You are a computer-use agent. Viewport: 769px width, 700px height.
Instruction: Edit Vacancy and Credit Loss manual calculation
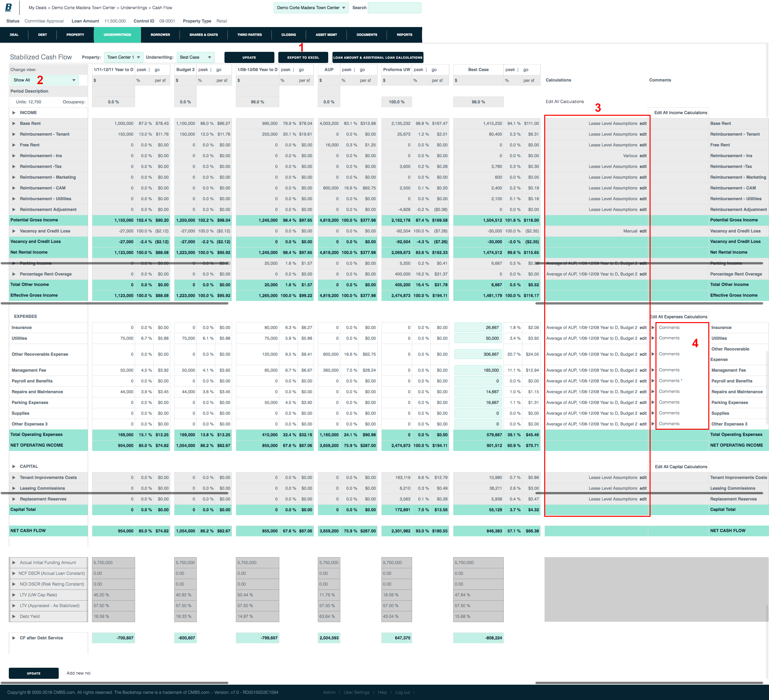643,231
